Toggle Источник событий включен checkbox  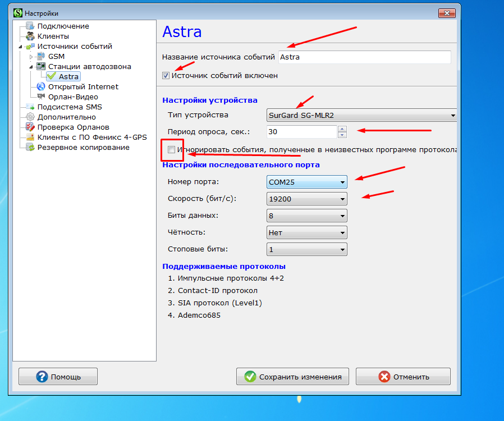pyautogui.click(x=166, y=76)
